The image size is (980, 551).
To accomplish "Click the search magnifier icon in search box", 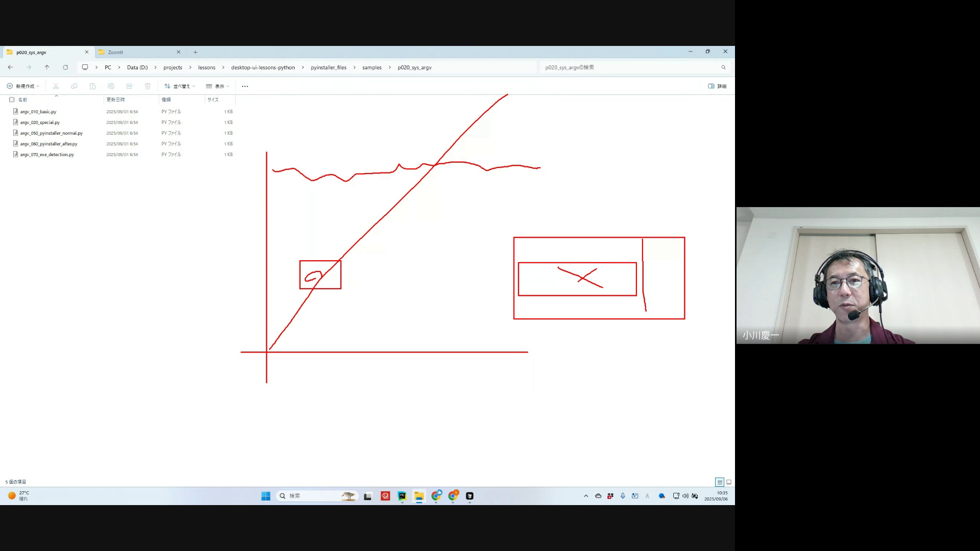I will tap(723, 67).
